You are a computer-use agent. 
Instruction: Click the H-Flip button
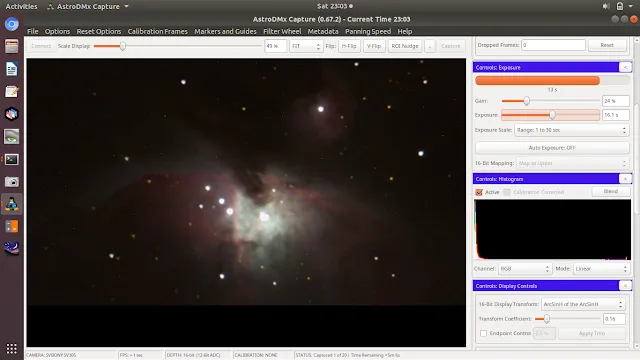pos(349,46)
